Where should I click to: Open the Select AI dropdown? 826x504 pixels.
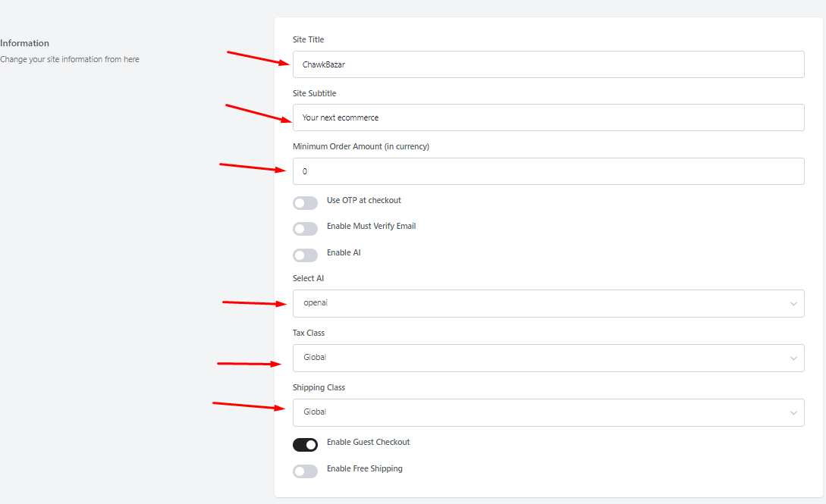tap(548, 303)
